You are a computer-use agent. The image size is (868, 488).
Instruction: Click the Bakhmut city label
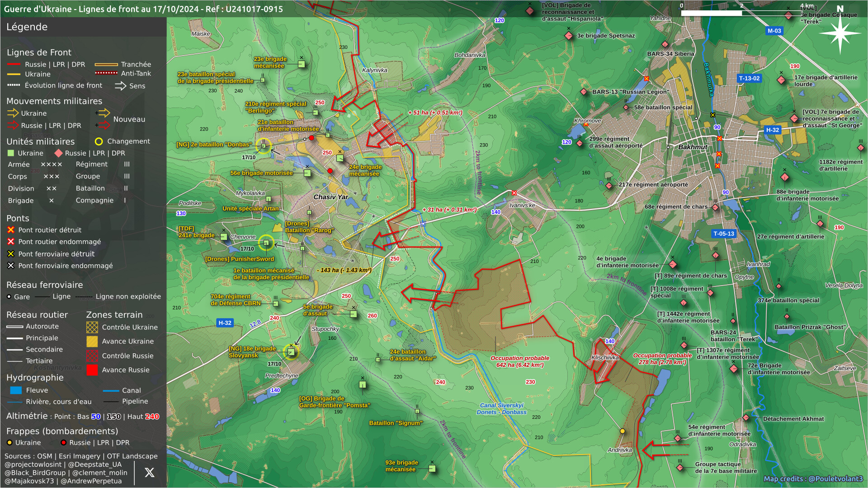692,147
